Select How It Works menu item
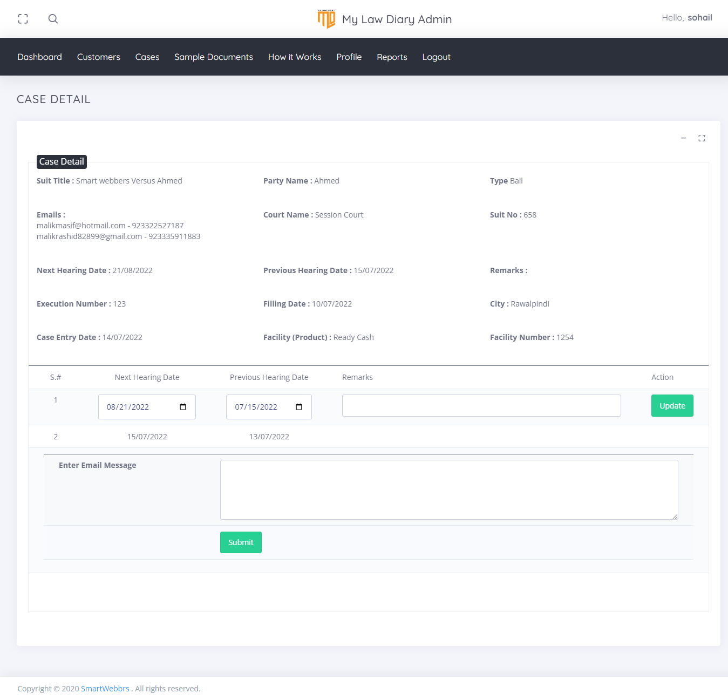Image resolution: width=728 pixels, height=700 pixels. coord(295,57)
